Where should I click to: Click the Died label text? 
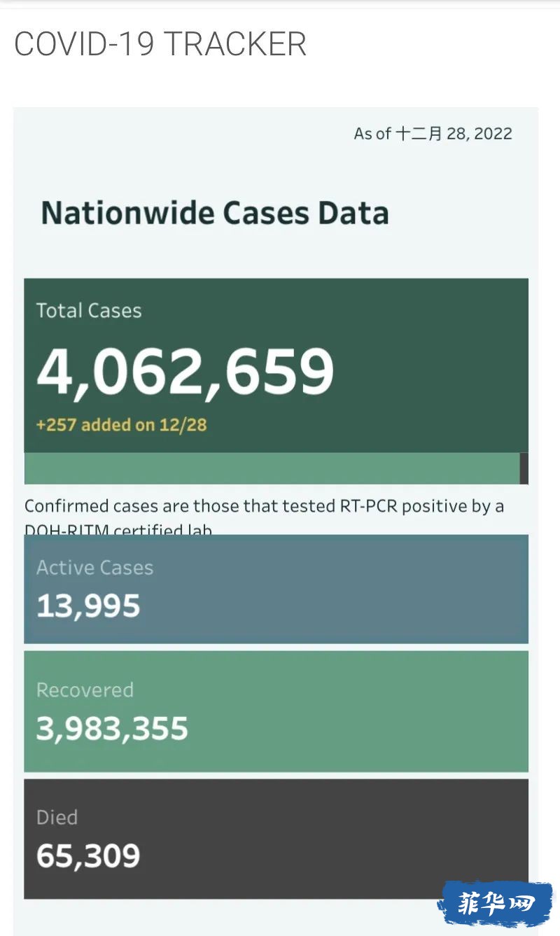(57, 818)
